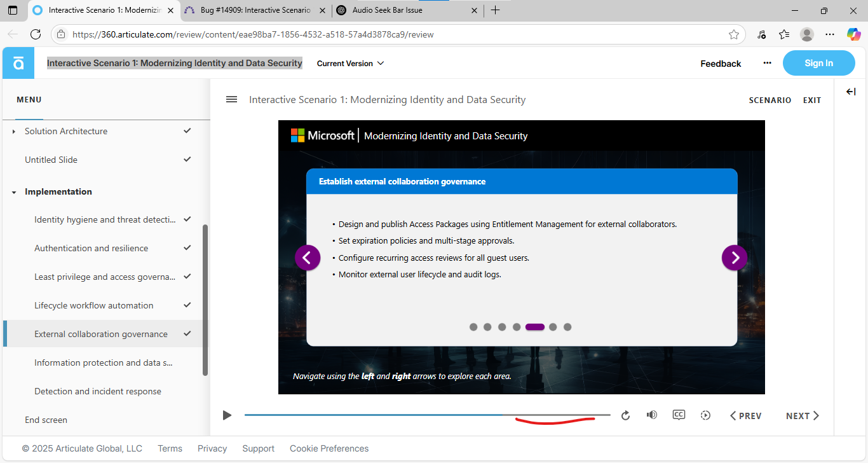Open Cookie Preferences link

329,448
